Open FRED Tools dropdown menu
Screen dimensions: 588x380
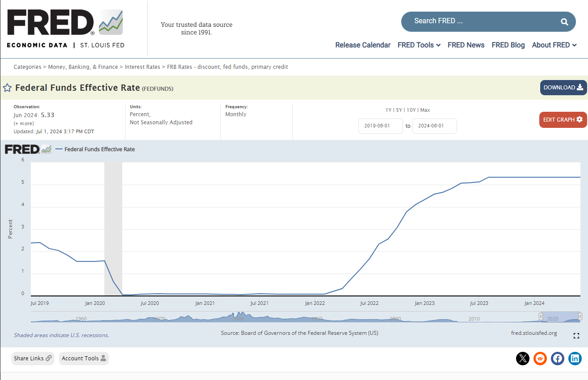pos(419,45)
